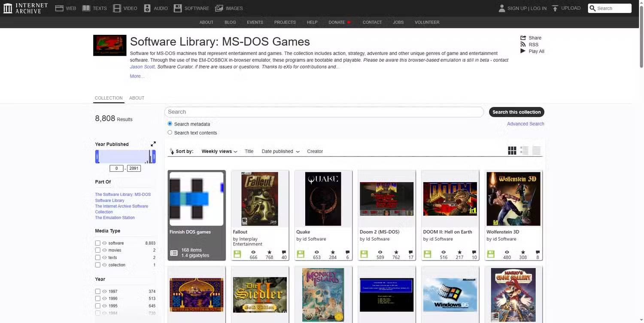Click the year range start field 0
Viewport: 644px width, 323px height.
click(116, 168)
